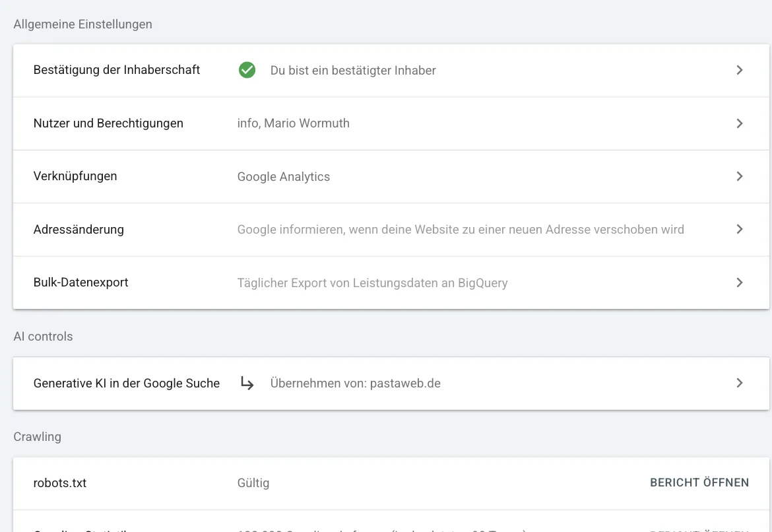Click Generative KI in der Google Suche label

127,383
